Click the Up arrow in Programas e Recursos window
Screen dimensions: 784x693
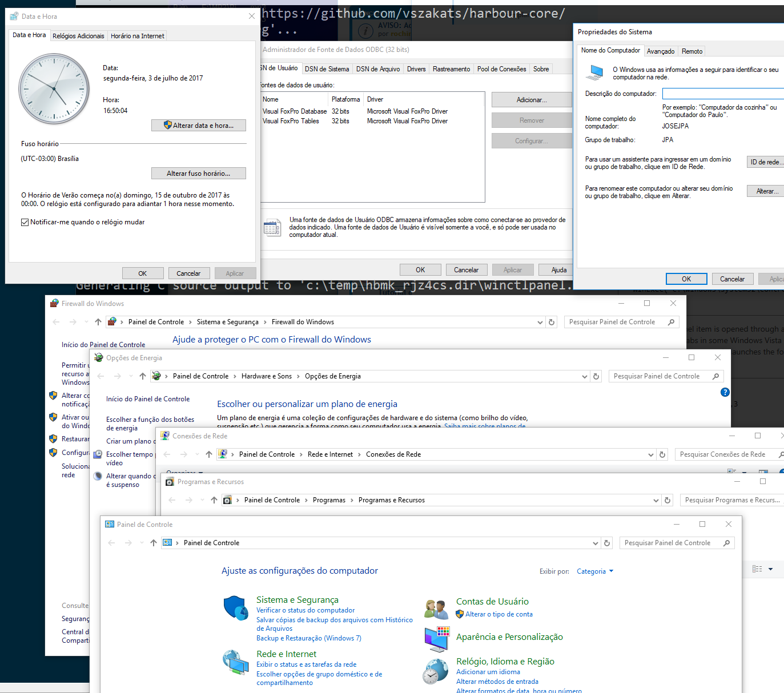coord(214,500)
